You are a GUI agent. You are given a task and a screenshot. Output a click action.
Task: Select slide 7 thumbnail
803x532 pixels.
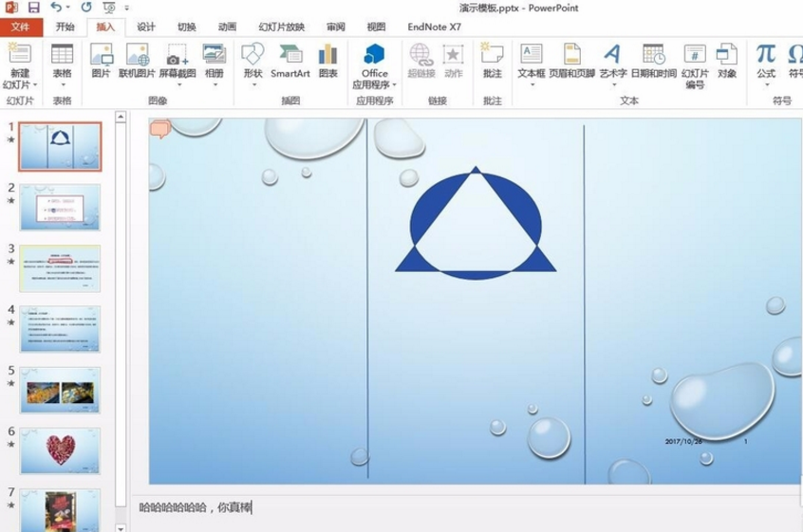click(x=61, y=510)
